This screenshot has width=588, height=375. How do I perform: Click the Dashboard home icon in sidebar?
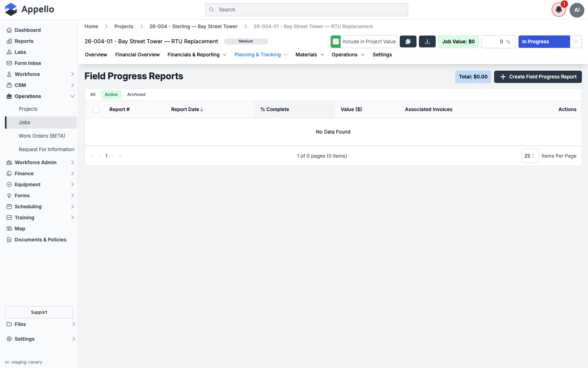[x=9, y=30]
